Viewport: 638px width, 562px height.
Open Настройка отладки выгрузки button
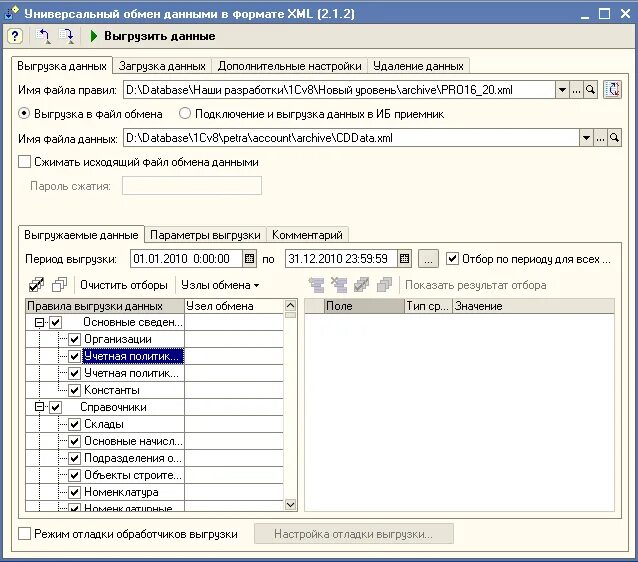pos(354,534)
